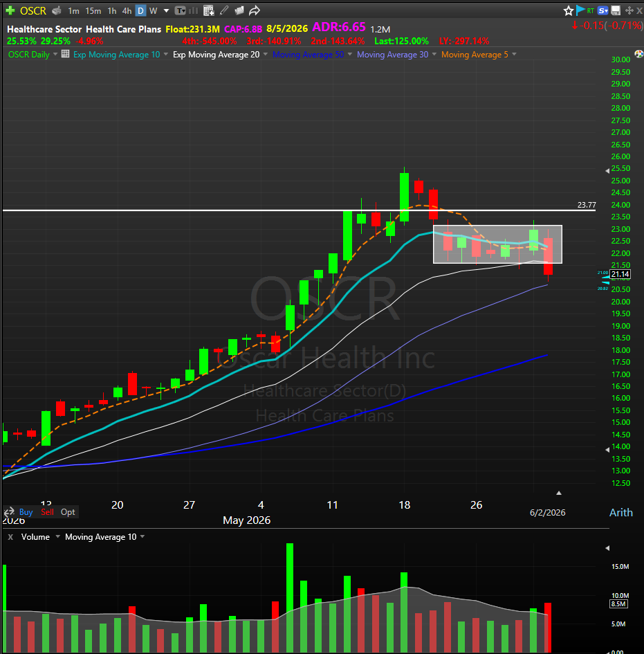Click the upper price-scale triangle marker near 25.50
This screenshot has height=654, width=644.
pyautogui.click(x=607, y=170)
